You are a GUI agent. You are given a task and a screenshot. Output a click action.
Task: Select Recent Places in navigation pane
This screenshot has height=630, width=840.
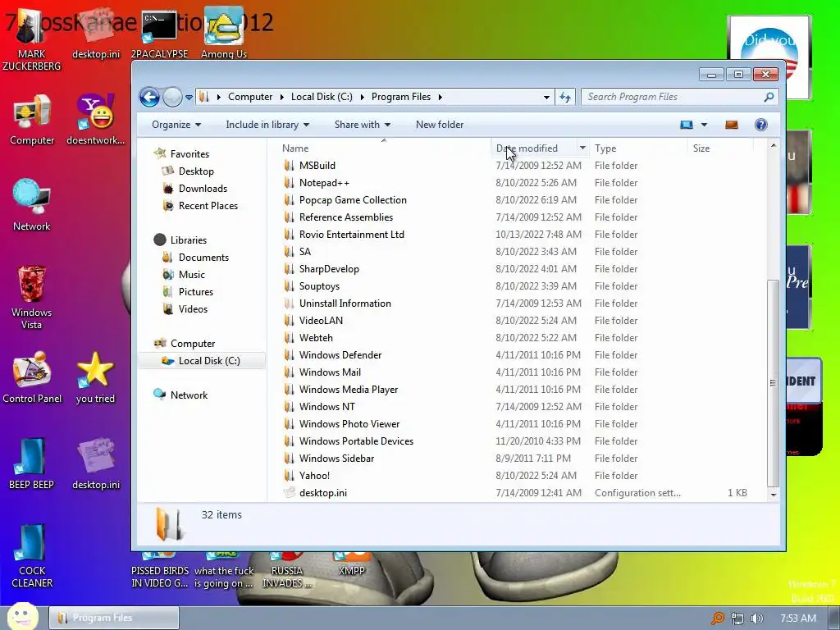click(x=208, y=206)
